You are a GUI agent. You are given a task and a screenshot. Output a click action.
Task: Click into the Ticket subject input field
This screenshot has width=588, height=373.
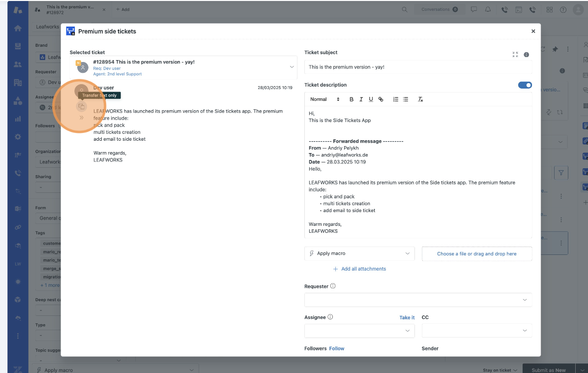click(418, 67)
